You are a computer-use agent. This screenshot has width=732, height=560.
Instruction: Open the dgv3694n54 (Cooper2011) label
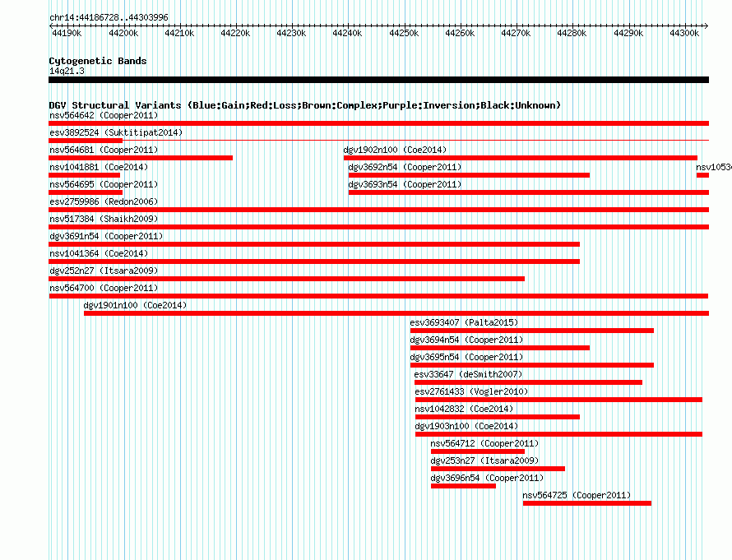[466, 340]
